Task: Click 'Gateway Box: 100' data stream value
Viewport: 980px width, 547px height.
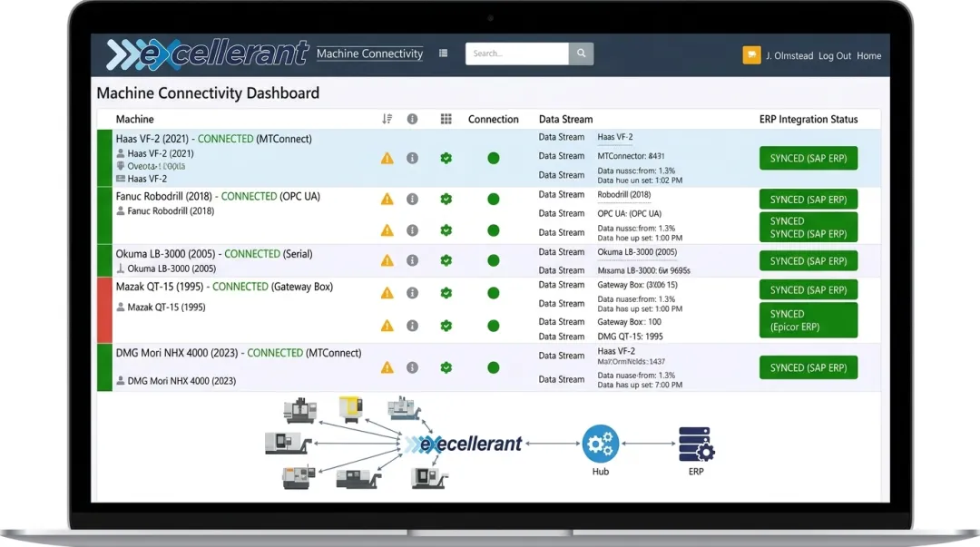Action: click(629, 322)
